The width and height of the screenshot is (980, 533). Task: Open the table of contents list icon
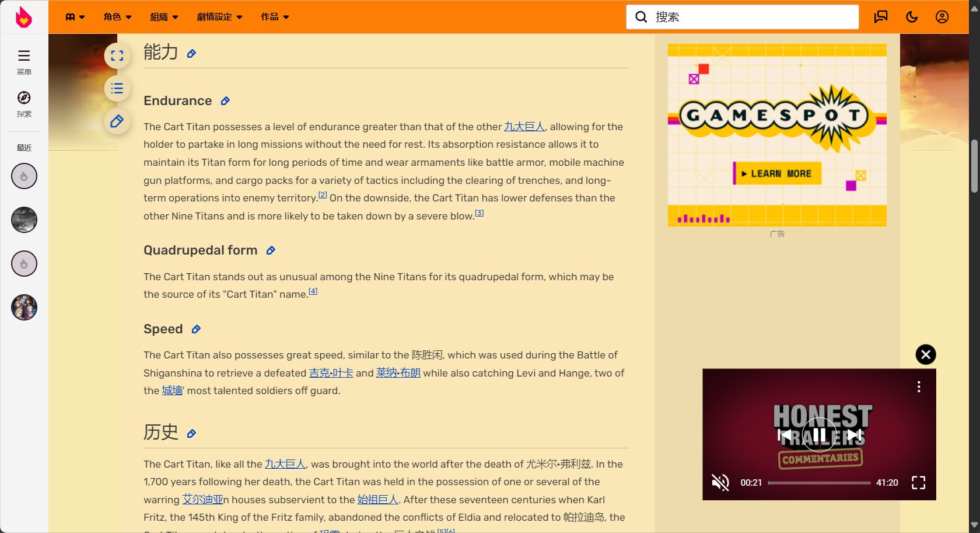point(117,89)
